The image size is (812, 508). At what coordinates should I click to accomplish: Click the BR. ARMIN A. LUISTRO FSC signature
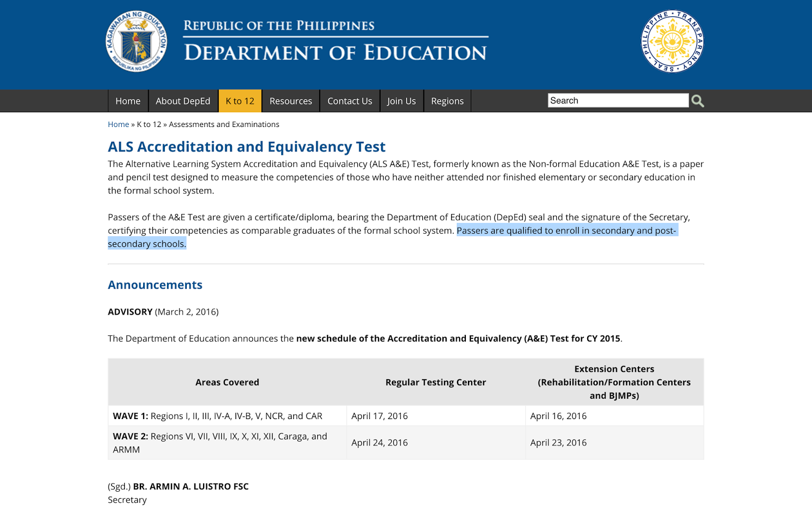point(191,486)
